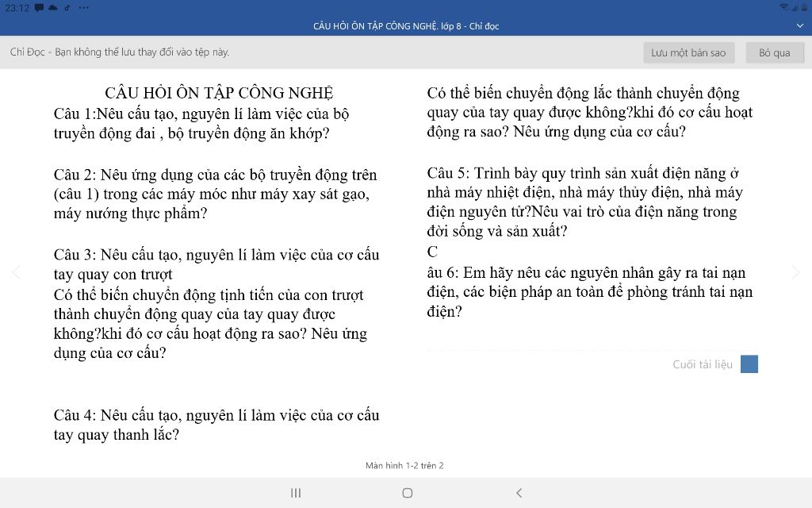This screenshot has height=508, width=812.
Task: Tap Android home navigation icon
Action: coord(408,492)
